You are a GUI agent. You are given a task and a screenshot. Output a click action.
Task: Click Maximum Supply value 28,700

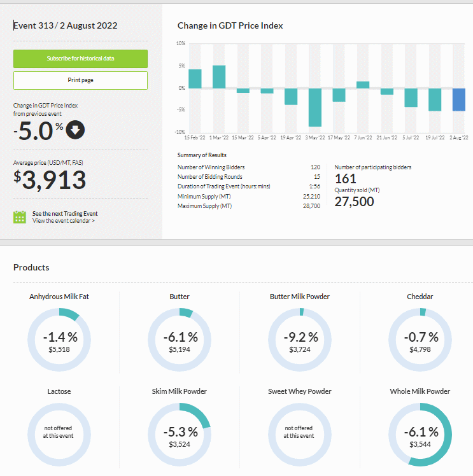point(311,206)
